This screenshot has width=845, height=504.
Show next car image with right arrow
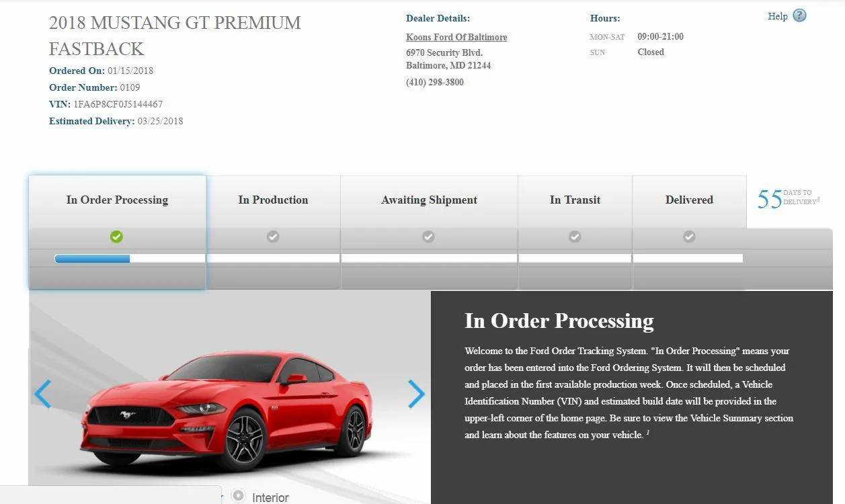(x=417, y=394)
